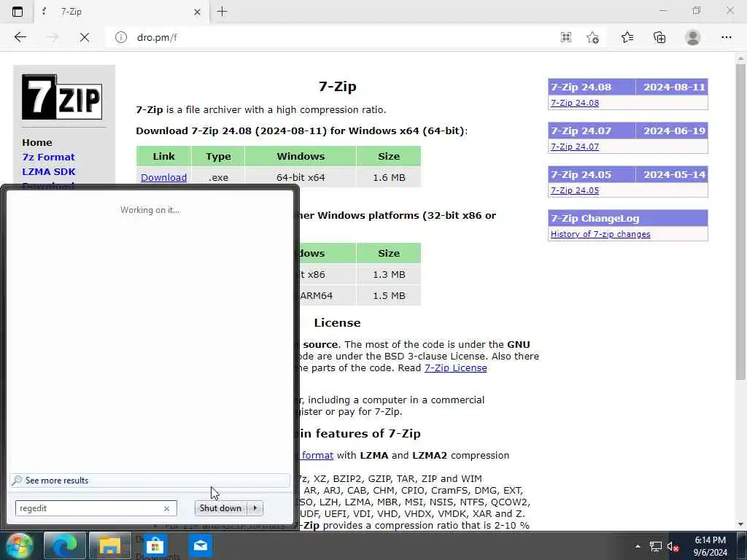The height and width of the screenshot is (560, 747).
Task: Open the Home link in sidebar
Action: [x=37, y=142]
